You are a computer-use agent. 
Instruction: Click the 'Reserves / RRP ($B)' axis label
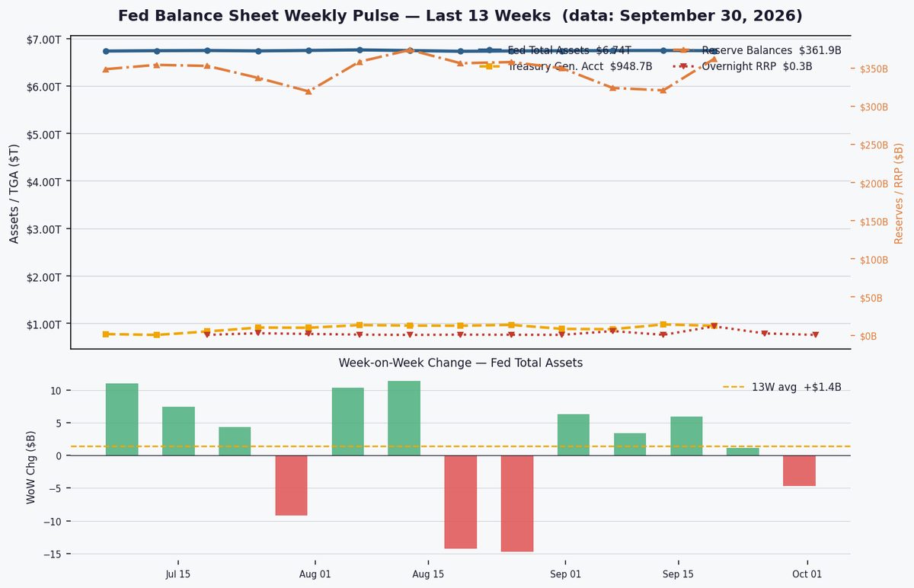pos(899,193)
